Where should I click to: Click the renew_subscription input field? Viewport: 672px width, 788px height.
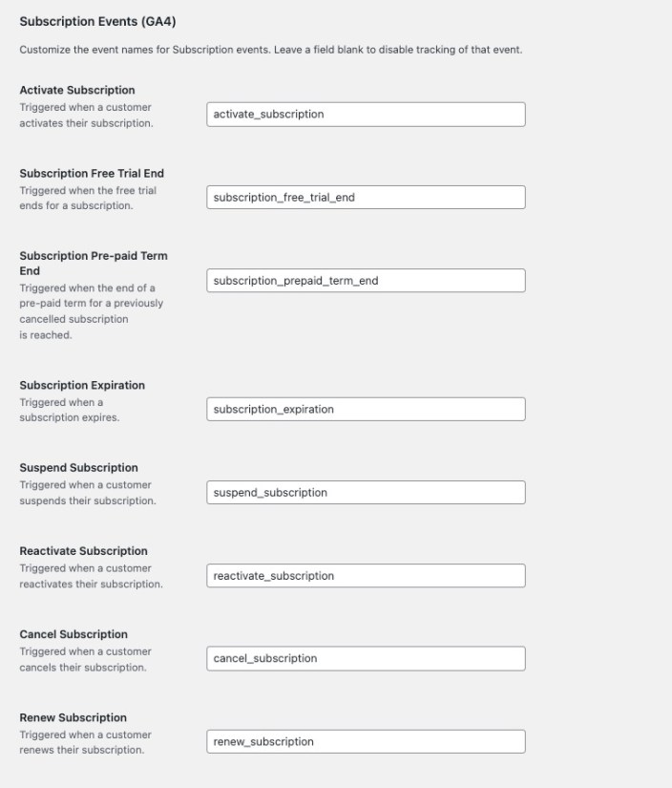pos(366,741)
